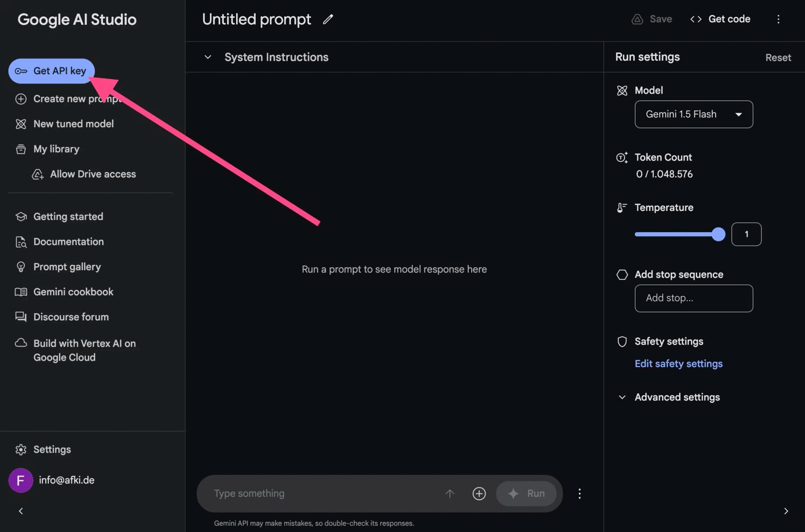Open the Gemini cookbook

click(73, 291)
